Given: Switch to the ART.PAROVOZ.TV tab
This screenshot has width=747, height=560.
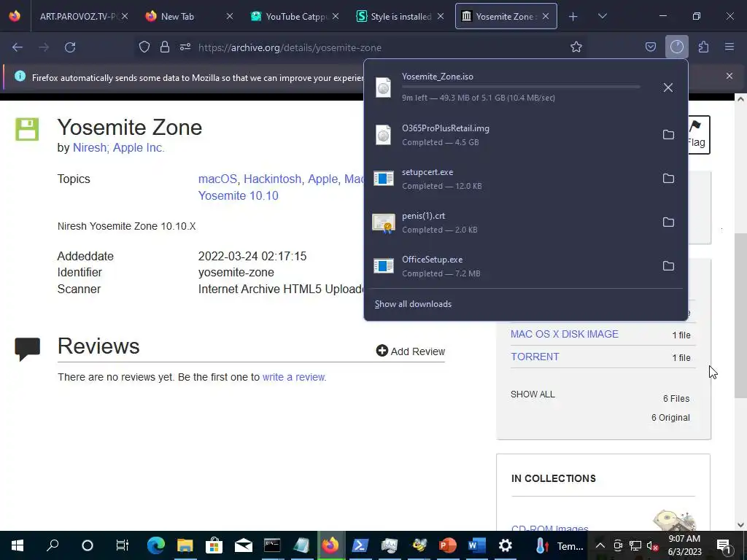Looking at the screenshot, I should coord(79,16).
